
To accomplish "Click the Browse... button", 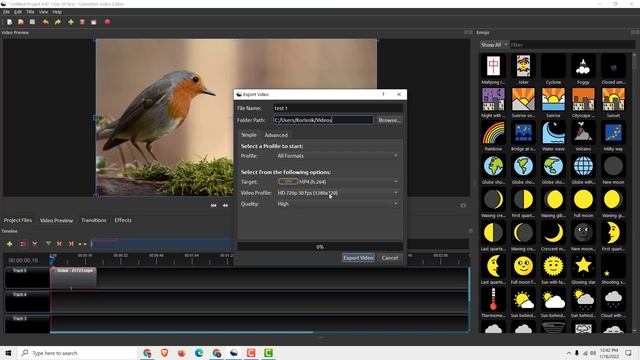I will click(389, 120).
